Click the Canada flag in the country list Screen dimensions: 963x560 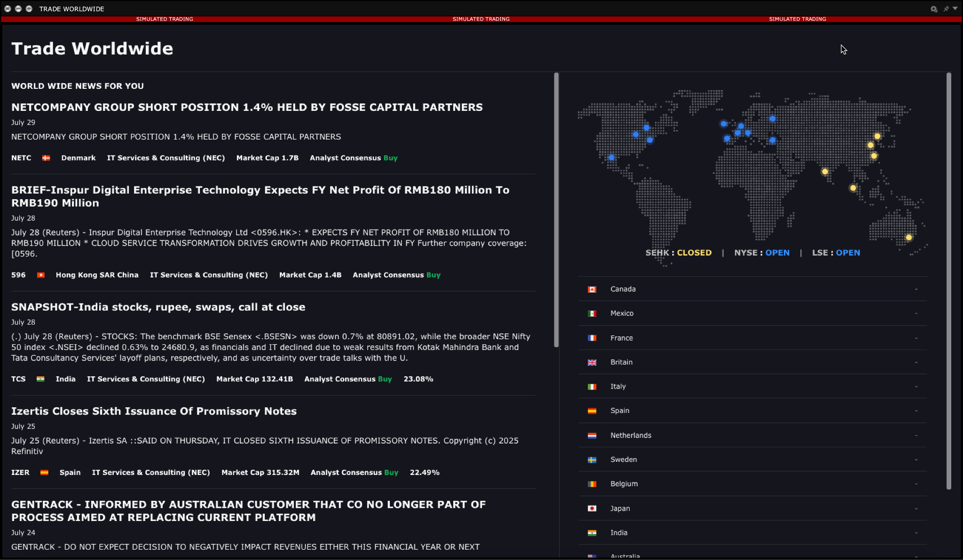point(592,289)
